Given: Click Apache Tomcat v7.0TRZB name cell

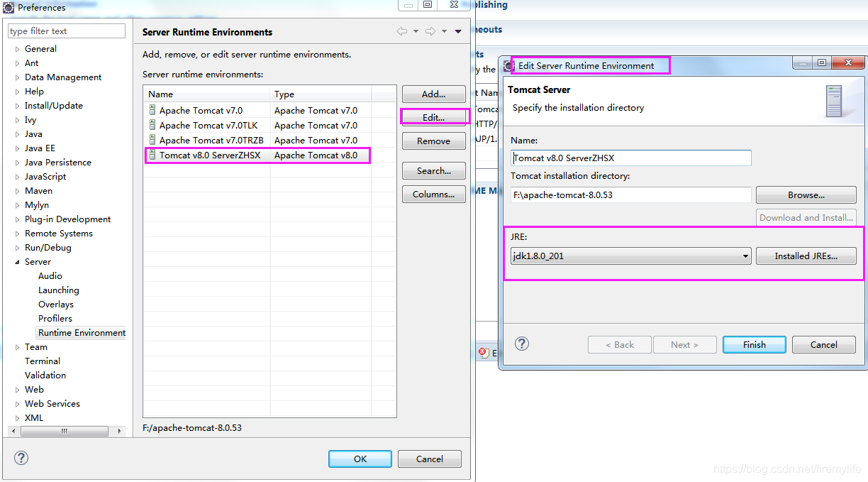Looking at the screenshot, I should tap(211, 140).
